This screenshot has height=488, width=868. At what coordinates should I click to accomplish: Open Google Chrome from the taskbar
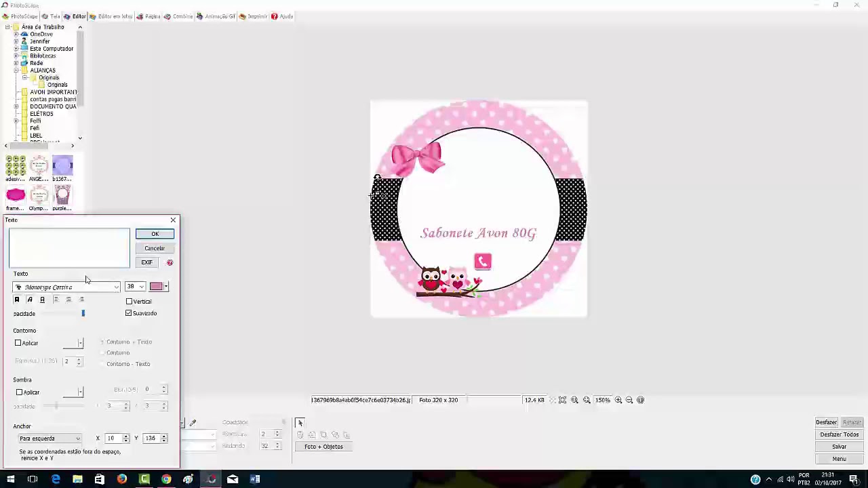[166, 480]
